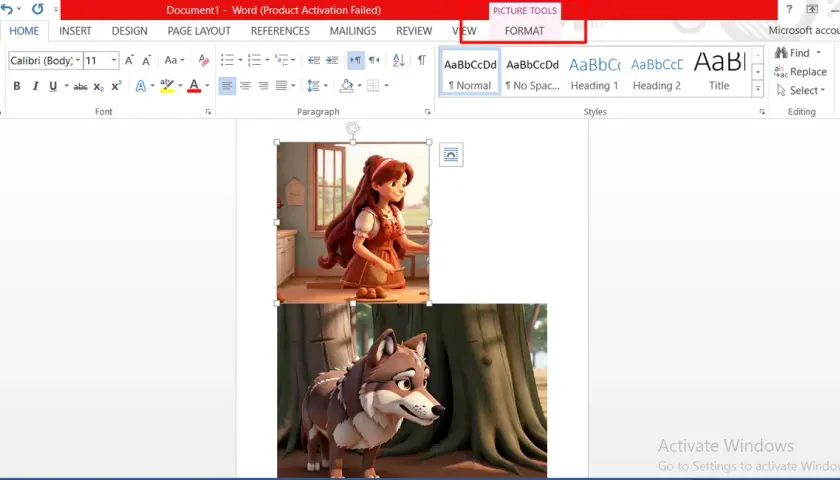Screen dimensions: 840x480
Task: Select the wolf picture in the document
Action: 412,390
